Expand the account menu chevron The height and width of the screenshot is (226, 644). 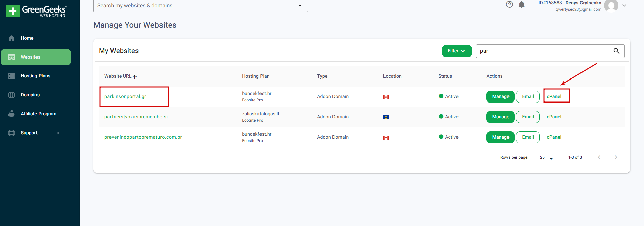pos(624,5)
